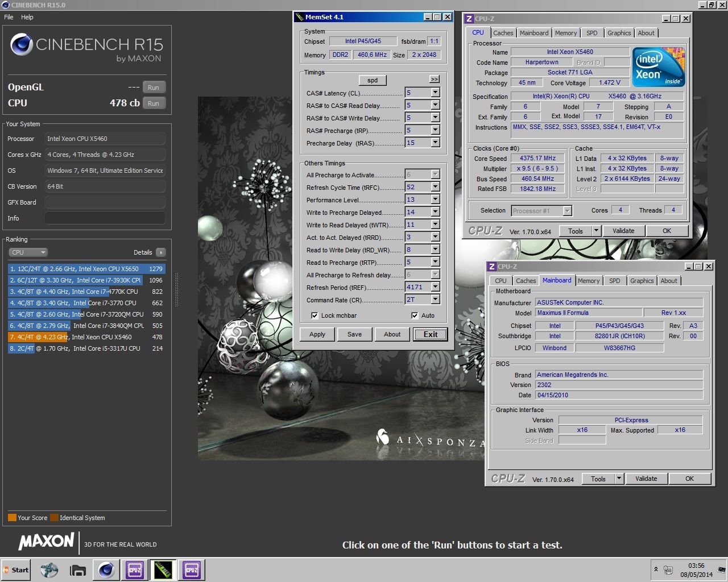
Task: Open Refresh Cycle Time (tRFC) dropdown
Action: [x=435, y=187]
